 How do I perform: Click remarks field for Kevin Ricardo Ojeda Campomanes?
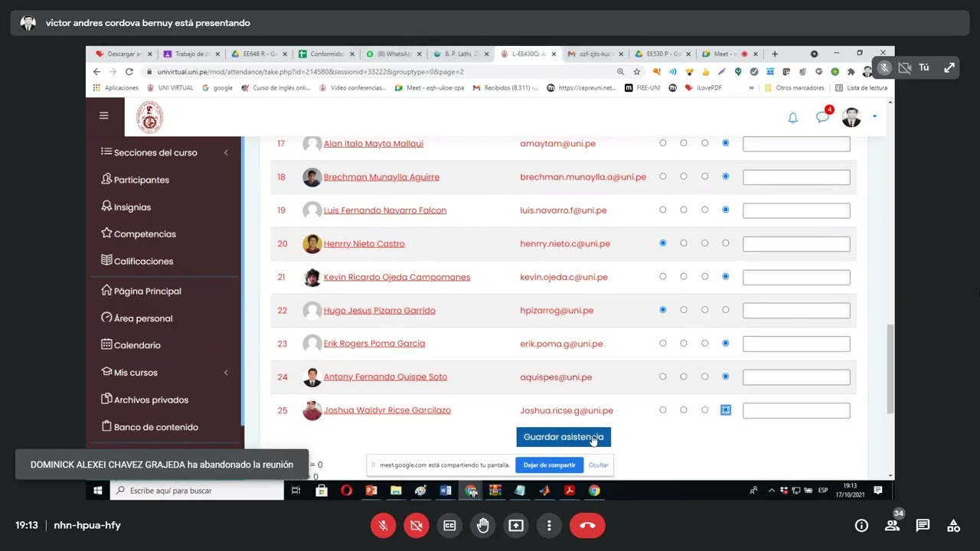click(796, 277)
